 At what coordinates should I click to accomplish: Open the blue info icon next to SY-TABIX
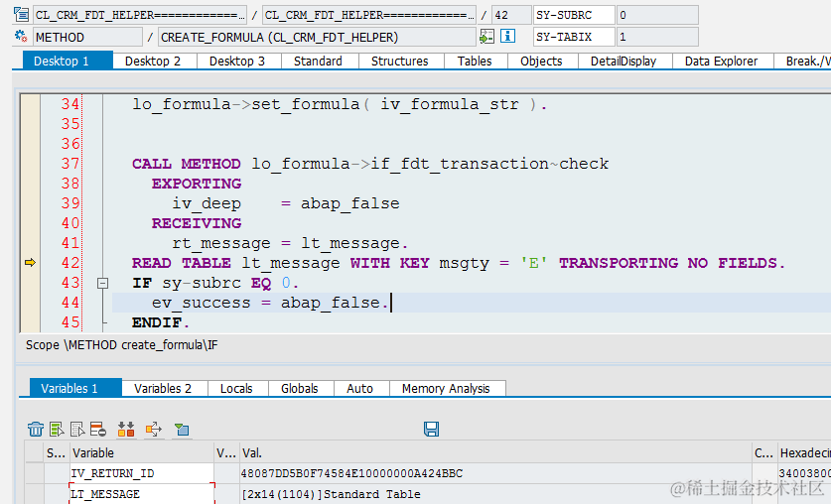coord(507,37)
